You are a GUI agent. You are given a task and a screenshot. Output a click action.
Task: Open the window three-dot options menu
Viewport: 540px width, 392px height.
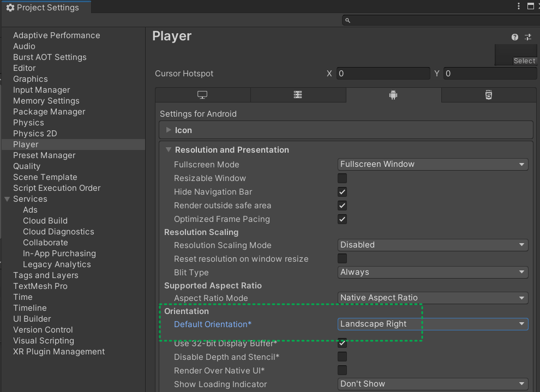[x=519, y=6]
